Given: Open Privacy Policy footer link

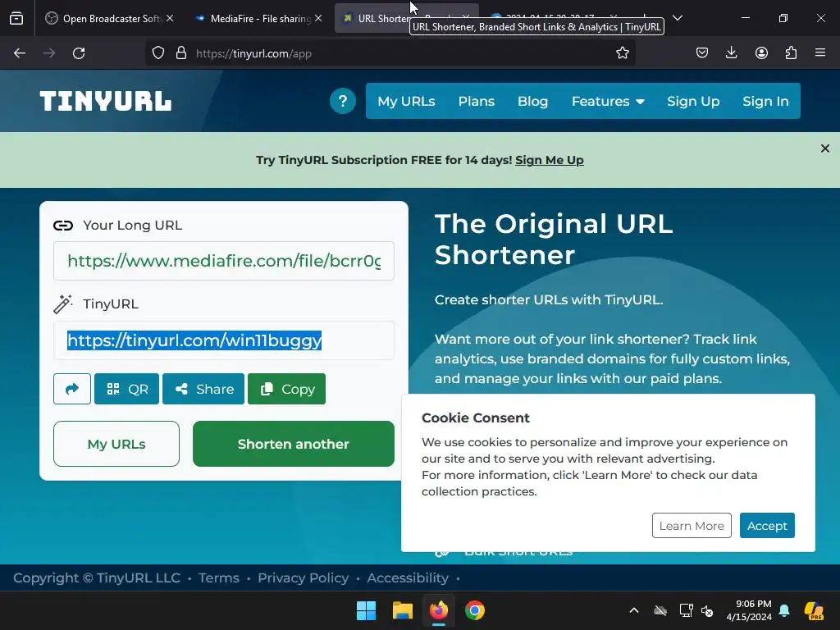Looking at the screenshot, I should (x=304, y=578).
